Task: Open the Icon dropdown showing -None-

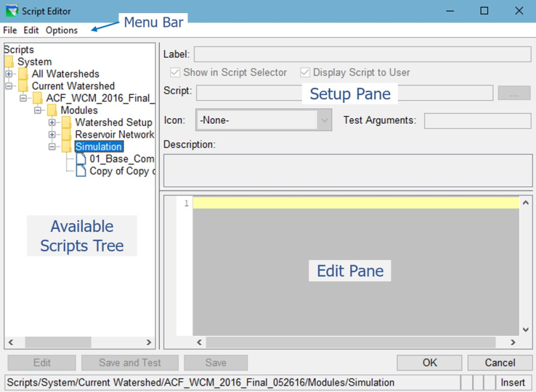Action: click(324, 121)
